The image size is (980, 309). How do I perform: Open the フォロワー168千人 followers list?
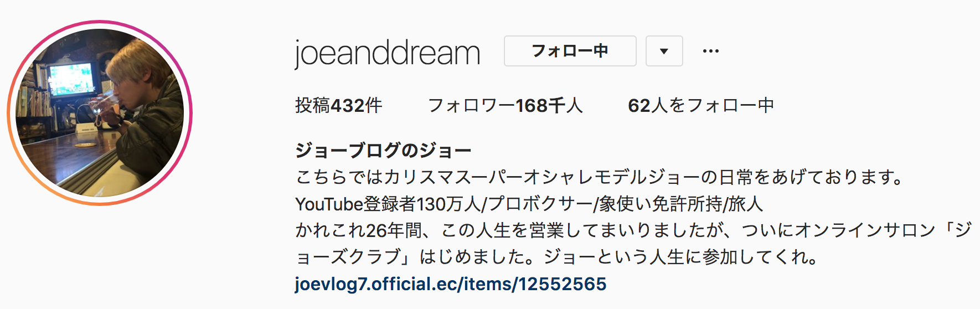pos(505,105)
